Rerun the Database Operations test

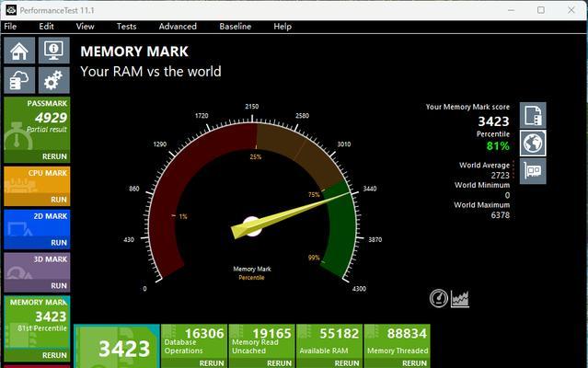(212, 363)
